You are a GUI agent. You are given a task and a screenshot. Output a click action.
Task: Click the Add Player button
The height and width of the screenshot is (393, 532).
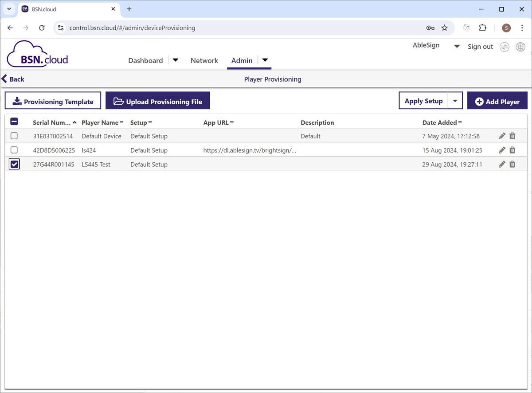[497, 101]
